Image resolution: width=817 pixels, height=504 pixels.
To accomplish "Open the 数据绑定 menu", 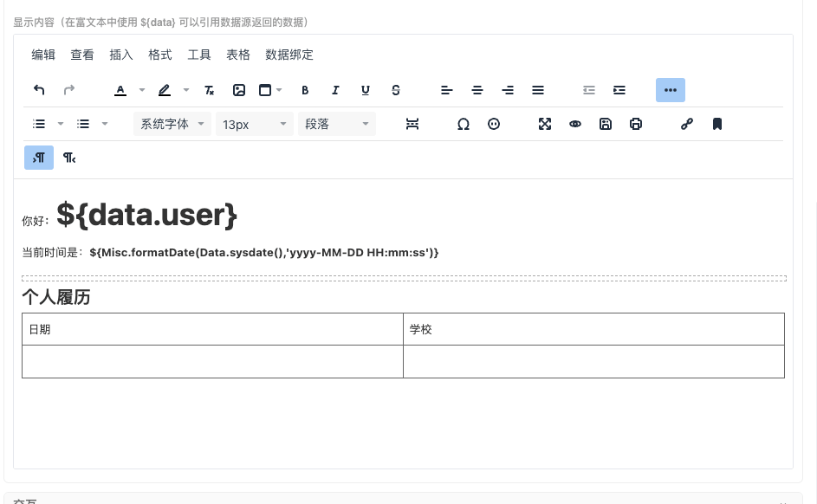I will (x=289, y=55).
